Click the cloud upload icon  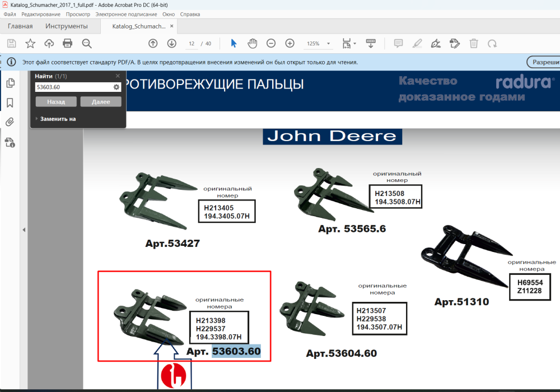point(49,44)
